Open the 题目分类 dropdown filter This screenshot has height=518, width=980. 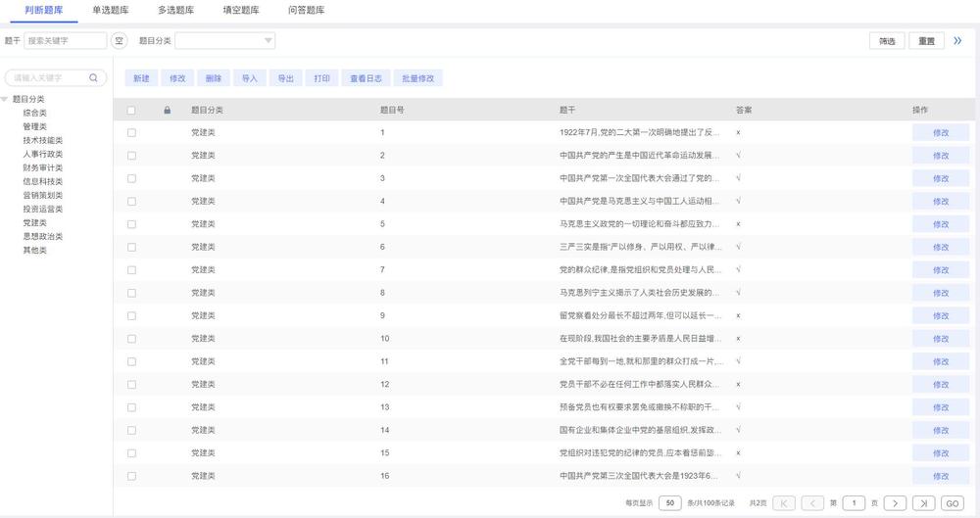[x=225, y=41]
